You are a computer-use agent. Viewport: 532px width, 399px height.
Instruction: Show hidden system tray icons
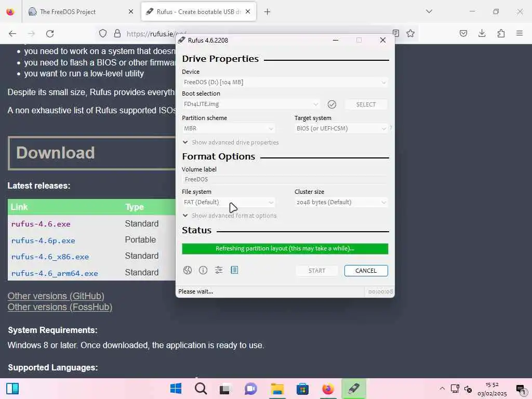coord(442,389)
